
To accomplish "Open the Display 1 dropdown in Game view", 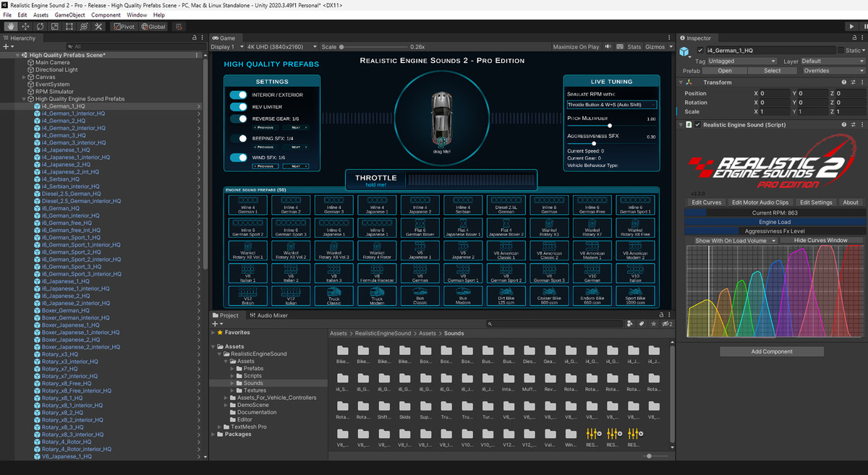I will pyautogui.click(x=226, y=46).
